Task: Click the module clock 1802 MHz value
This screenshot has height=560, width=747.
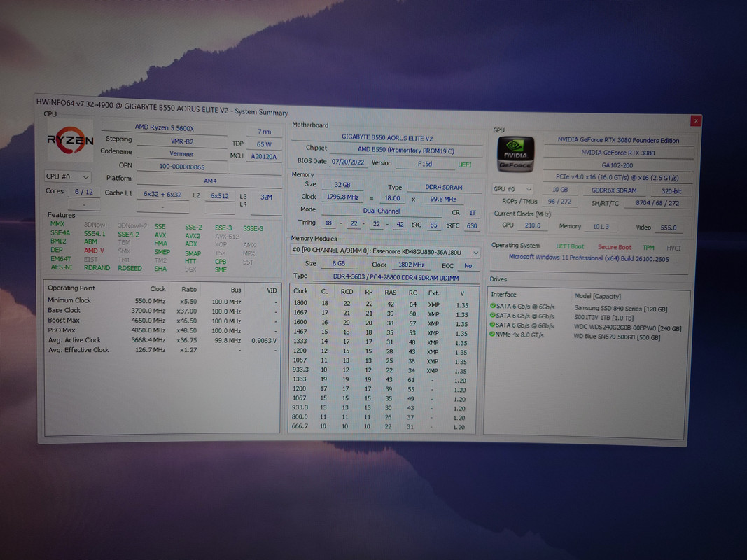Action: (411, 265)
